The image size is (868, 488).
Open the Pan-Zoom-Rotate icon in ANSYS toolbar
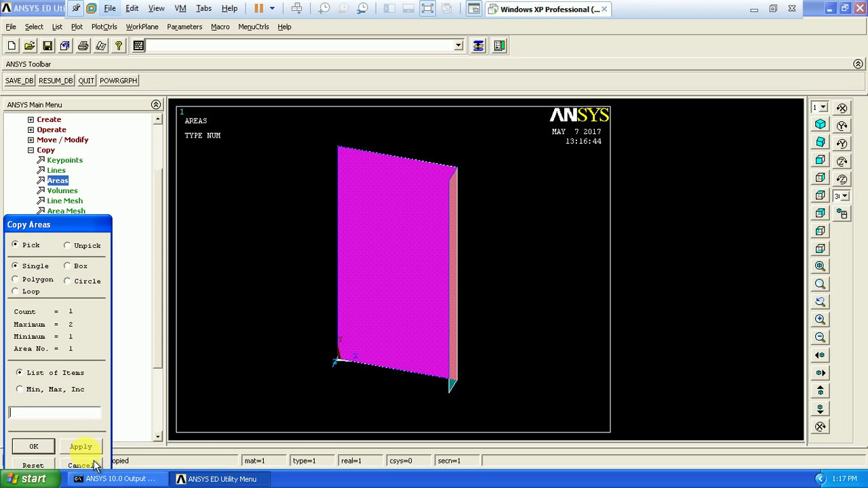coord(65,45)
